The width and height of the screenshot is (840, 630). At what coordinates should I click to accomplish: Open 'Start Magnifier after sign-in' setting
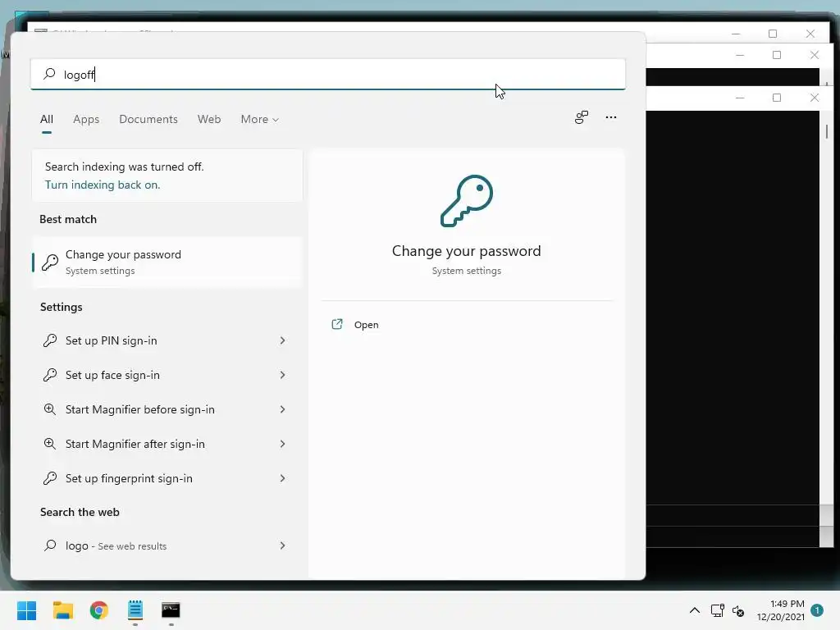pyautogui.click(x=167, y=444)
